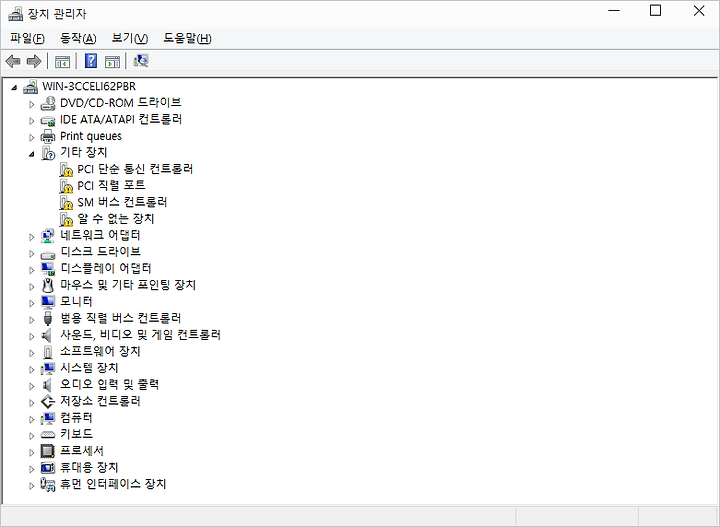
Task: Click the 오디오 입력 및 출력 speaker icon
Action: (x=47, y=385)
